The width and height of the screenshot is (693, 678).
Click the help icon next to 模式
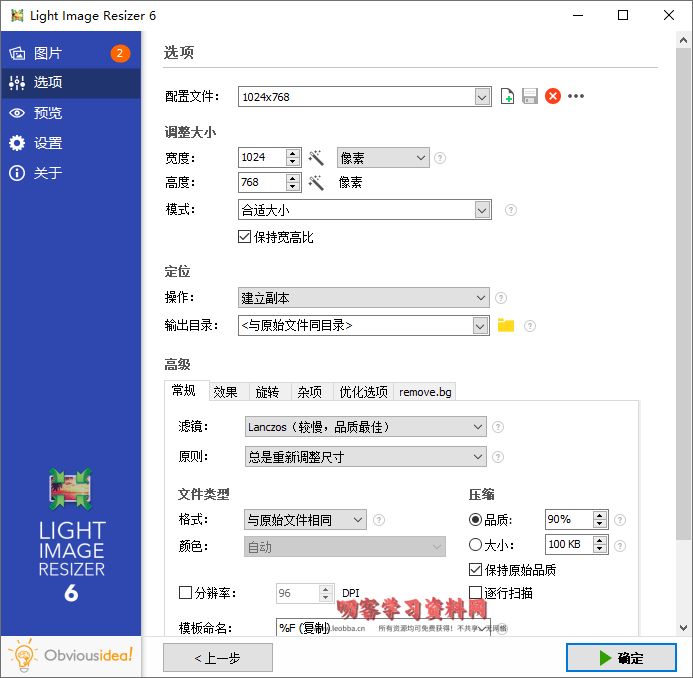(511, 210)
